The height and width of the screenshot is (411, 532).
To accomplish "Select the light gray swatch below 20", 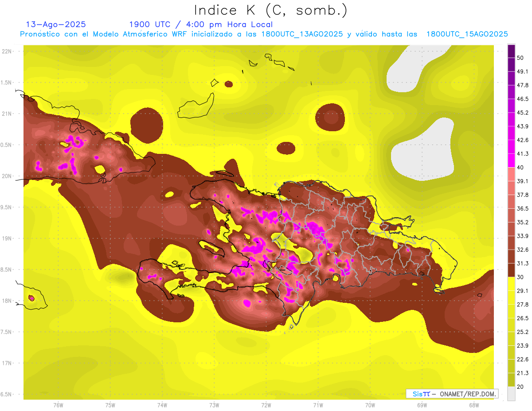I will 511,394.
